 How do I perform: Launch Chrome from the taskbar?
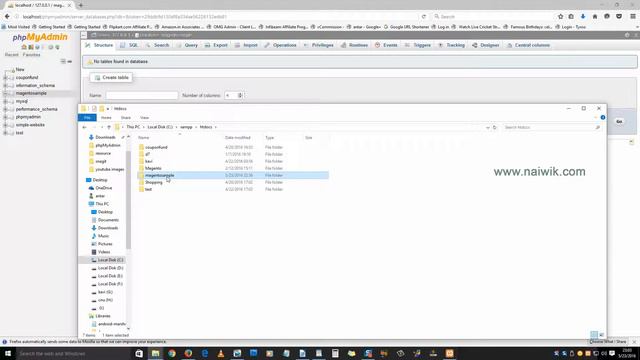(x=172, y=353)
